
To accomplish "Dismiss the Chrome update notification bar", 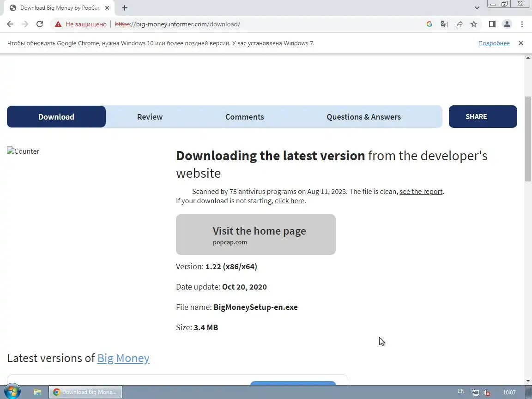I will 521,43.
